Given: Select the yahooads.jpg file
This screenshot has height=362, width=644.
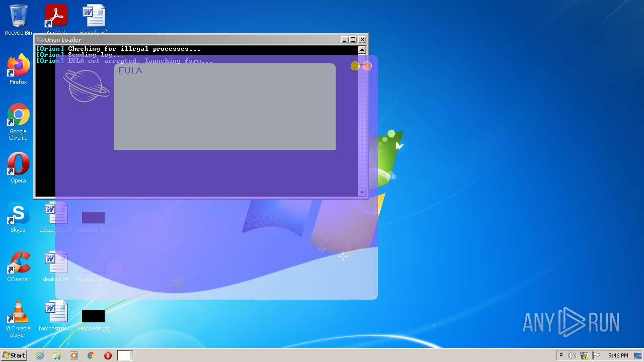Looking at the screenshot, I should click(x=94, y=320).
